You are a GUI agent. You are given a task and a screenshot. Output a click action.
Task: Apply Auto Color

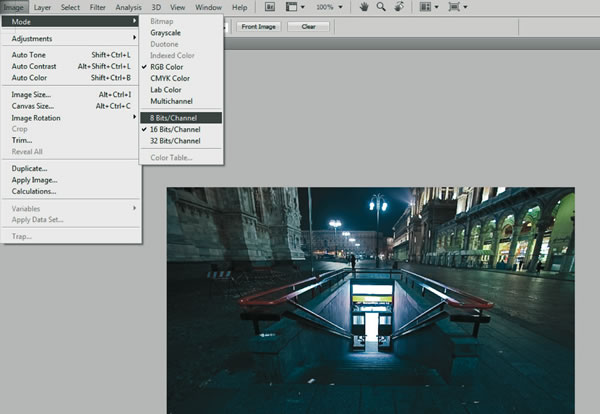[70, 78]
